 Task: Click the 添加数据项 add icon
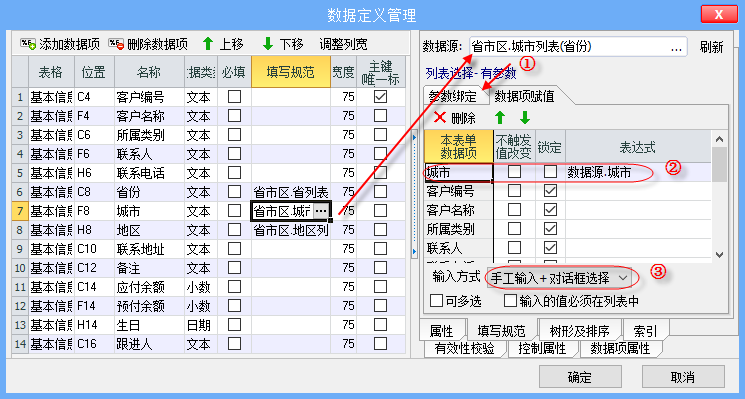(x=28, y=45)
